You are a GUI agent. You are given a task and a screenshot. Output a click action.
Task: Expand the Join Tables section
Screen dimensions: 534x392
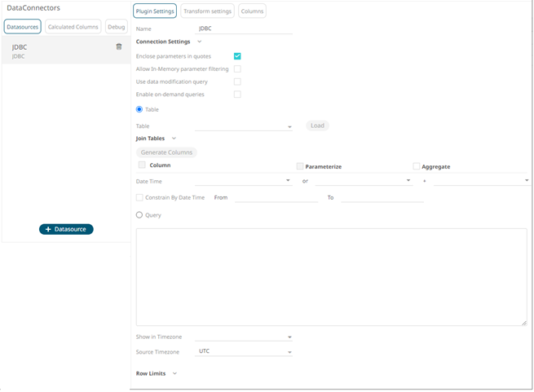click(x=174, y=139)
